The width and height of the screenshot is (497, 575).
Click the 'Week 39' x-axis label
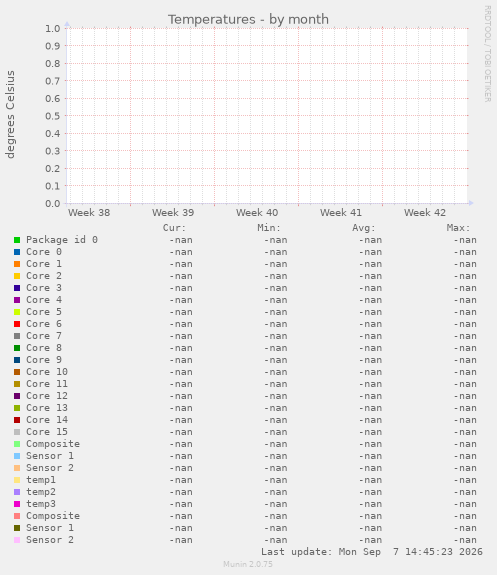[173, 213]
